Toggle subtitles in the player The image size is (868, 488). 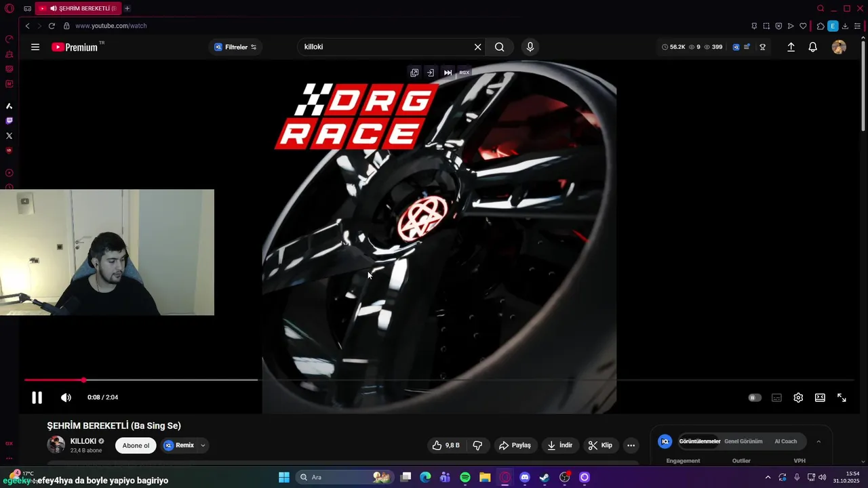[x=776, y=397]
